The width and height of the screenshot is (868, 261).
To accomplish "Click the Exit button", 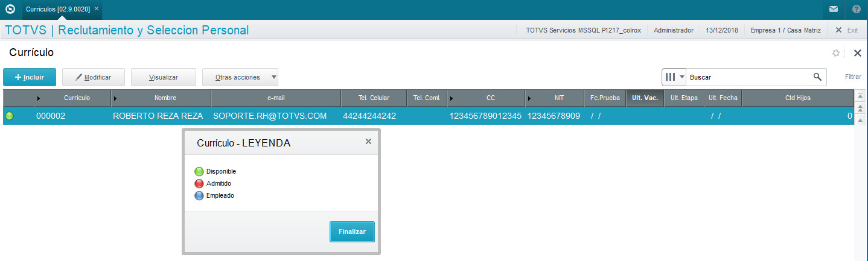I will click(x=846, y=30).
